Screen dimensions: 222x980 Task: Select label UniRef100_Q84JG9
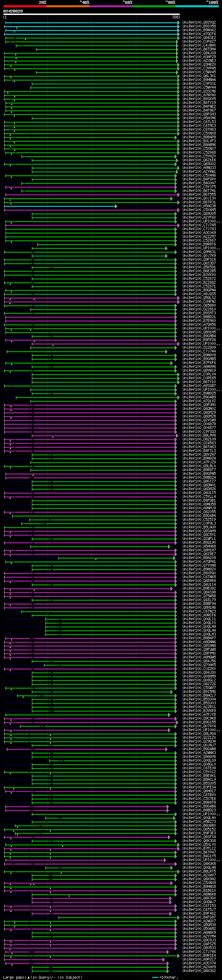199,53
